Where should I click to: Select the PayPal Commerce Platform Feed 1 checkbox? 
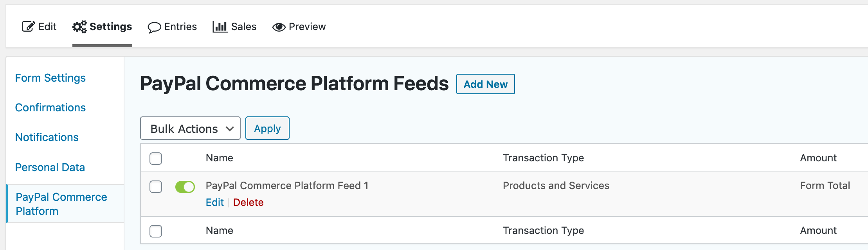tap(156, 187)
